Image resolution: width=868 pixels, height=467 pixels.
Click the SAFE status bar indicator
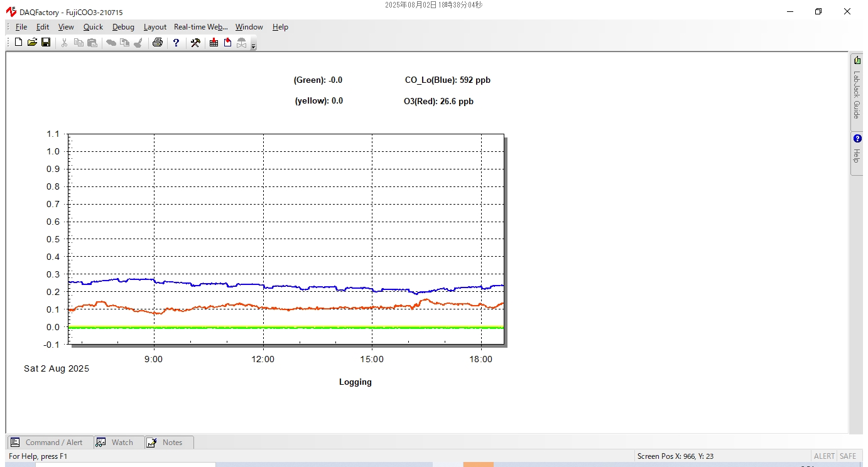tap(848, 456)
